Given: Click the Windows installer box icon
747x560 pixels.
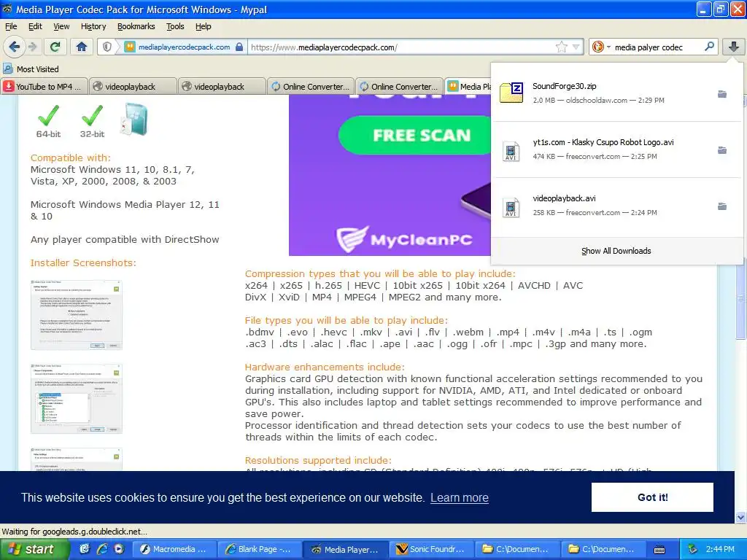Looking at the screenshot, I should coord(134,120).
